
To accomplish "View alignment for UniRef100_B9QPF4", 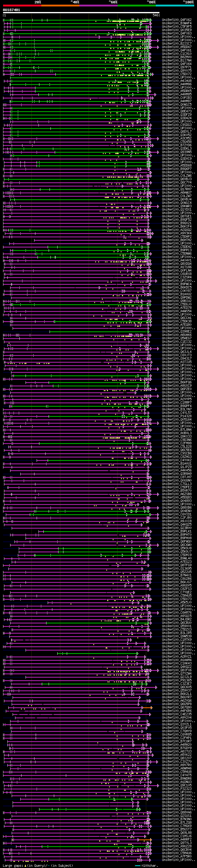I will pos(177,406).
